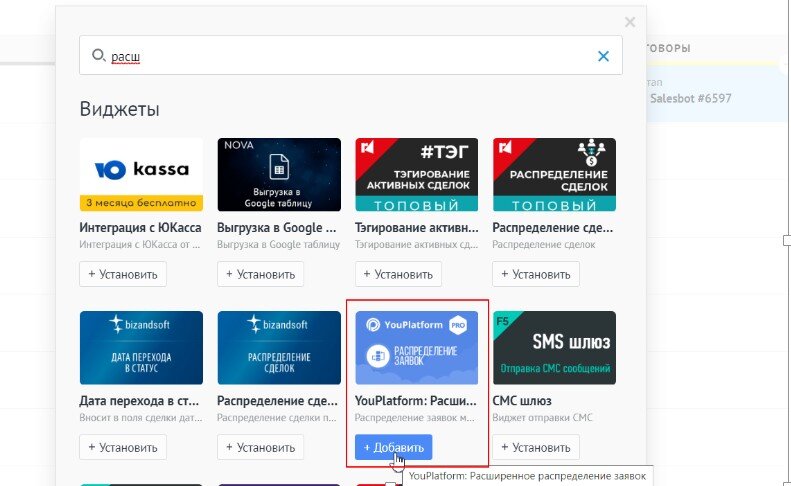The width and height of the screenshot is (791, 486).
Task: Open the NOVA Google table export thumbnail
Action: point(279,175)
